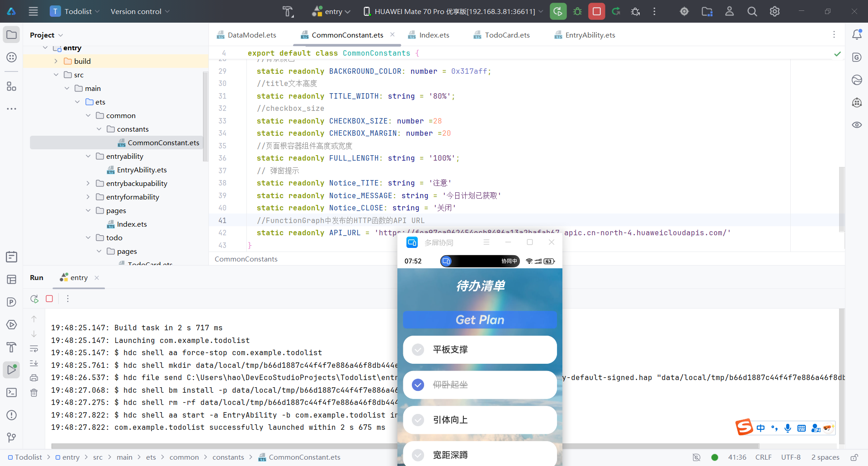Viewport: 868px width, 466px height.
Task: Rerun entry in Run panel
Action: click(x=34, y=299)
